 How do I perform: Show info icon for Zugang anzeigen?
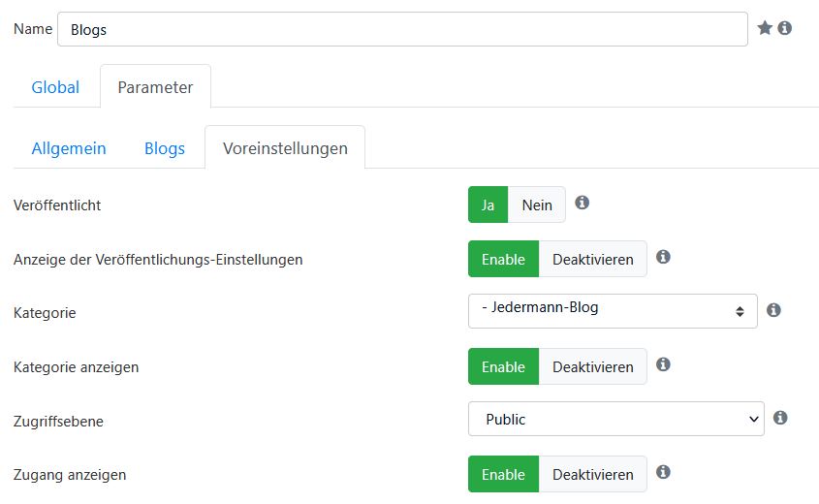click(x=663, y=472)
